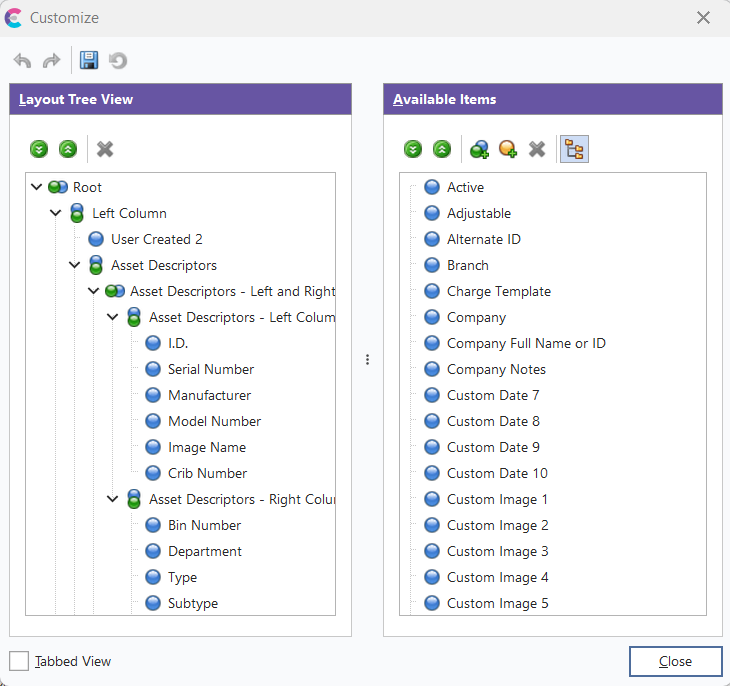Image resolution: width=730 pixels, height=686 pixels.
Task: Click the Undo arrow in top toolbar
Action: click(22, 61)
